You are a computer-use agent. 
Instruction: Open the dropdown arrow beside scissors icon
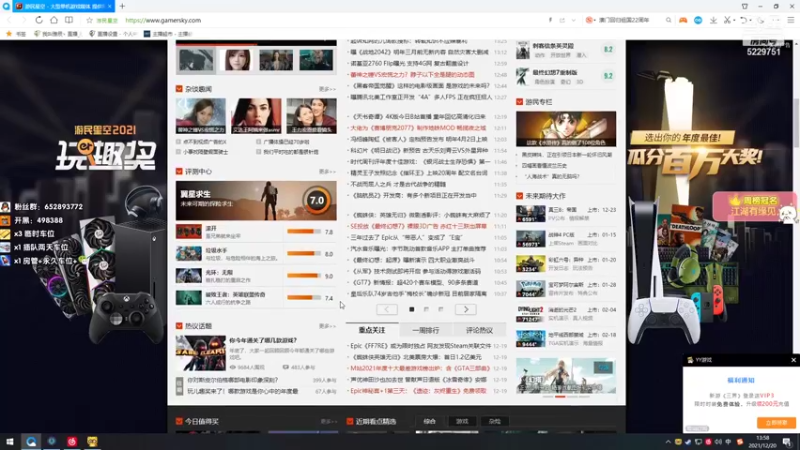(734, 20)
